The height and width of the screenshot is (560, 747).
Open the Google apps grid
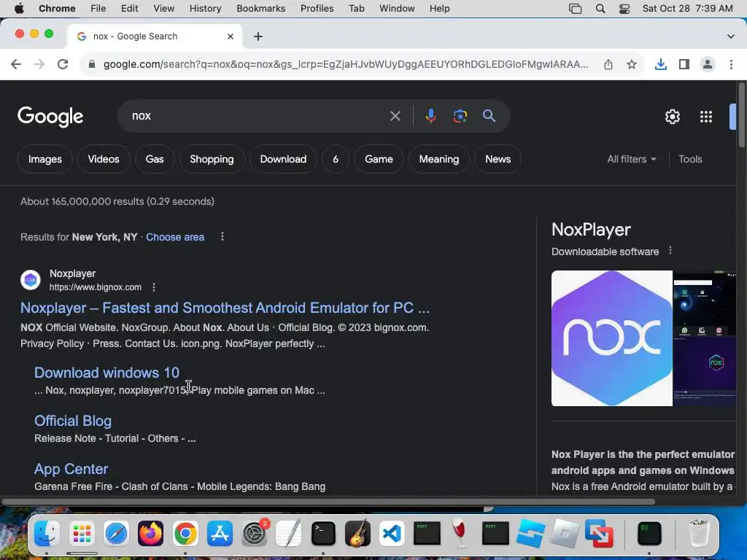[706, 117]
